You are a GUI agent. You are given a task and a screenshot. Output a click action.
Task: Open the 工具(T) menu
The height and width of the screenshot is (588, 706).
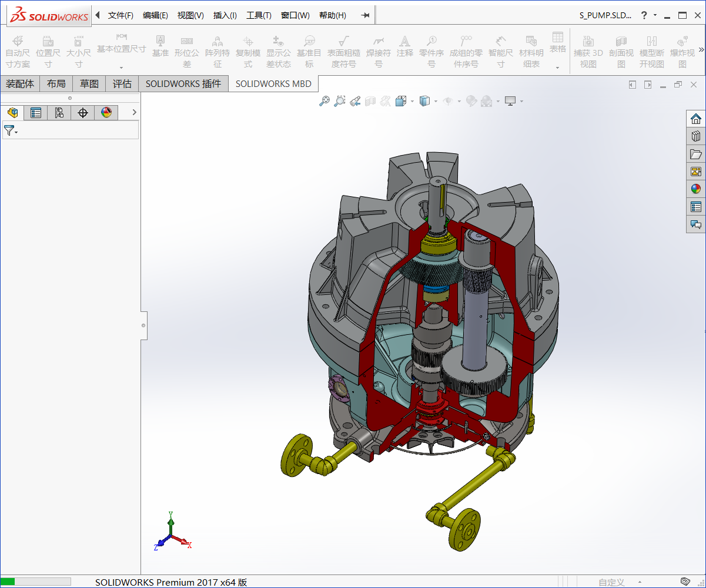(259, 15)
